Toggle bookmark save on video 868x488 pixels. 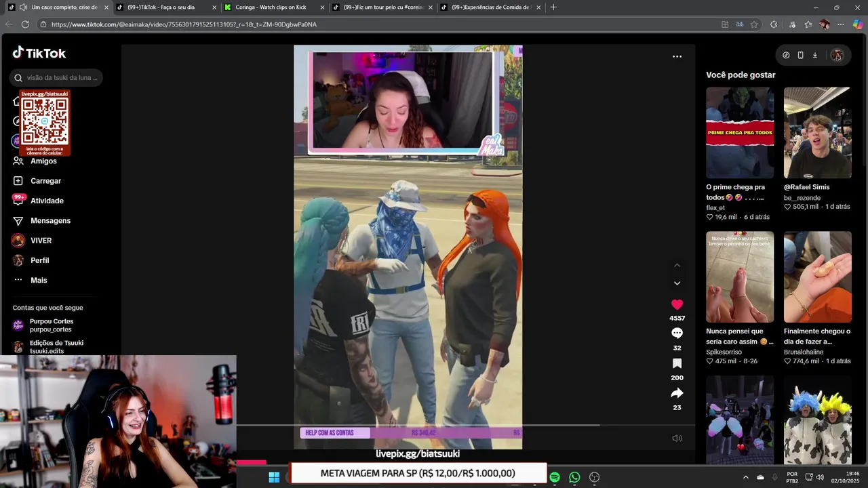pyautogui.click(x=677, y=363)
